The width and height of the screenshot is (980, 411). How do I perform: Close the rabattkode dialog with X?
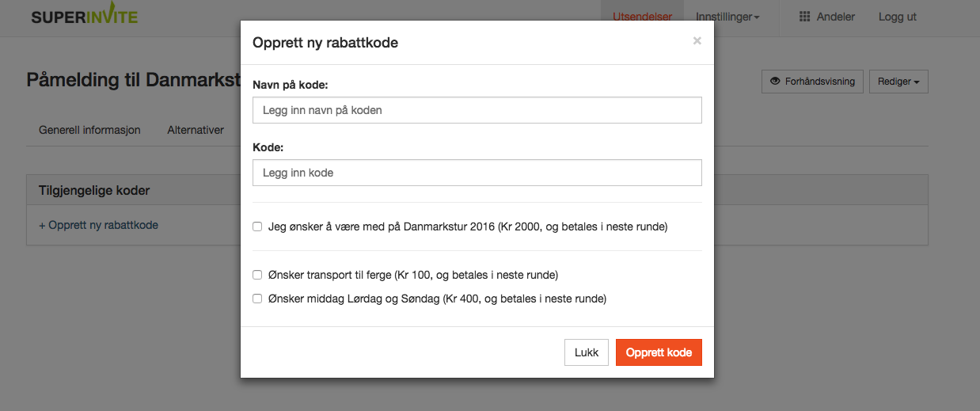pos(697,41)
